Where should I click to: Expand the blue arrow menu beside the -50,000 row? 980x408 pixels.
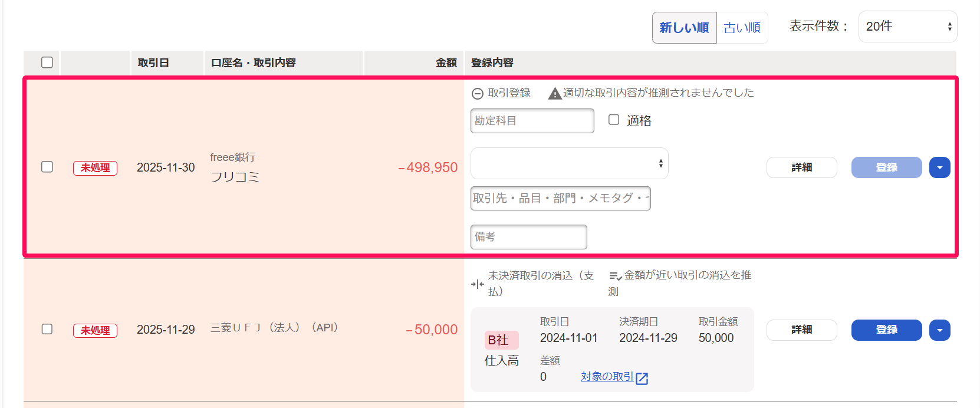coord(940,330)
